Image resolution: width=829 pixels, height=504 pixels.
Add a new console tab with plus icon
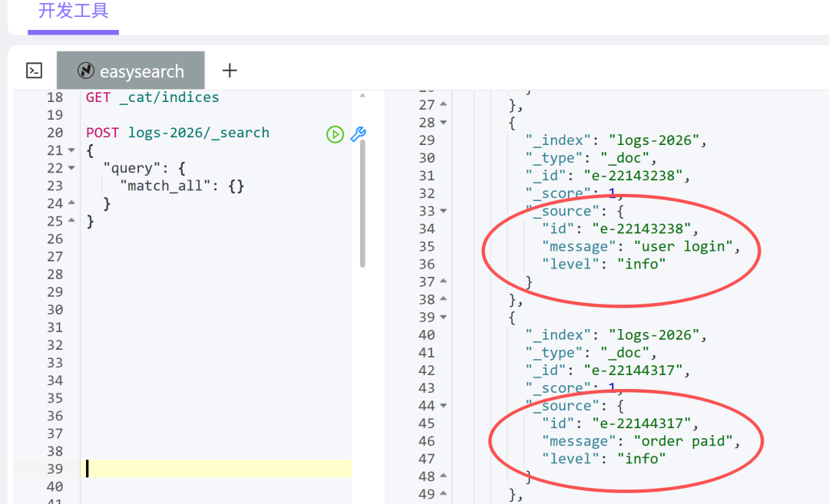click(x=230, y=71)
